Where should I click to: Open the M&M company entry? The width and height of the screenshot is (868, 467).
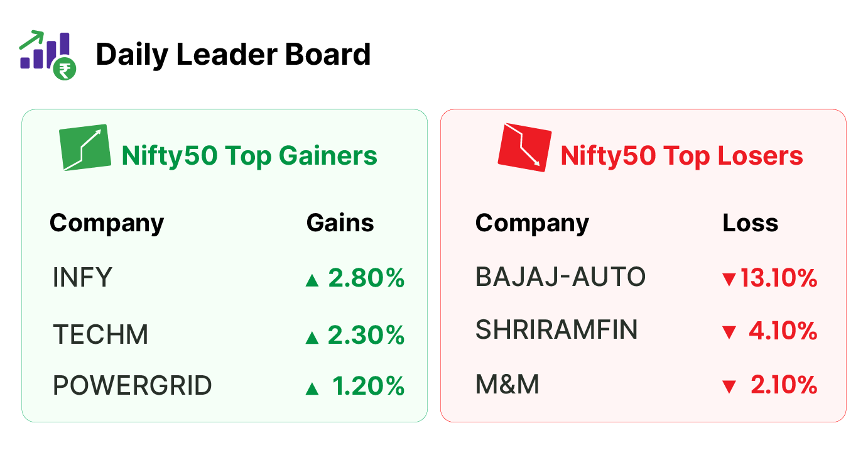507,384
